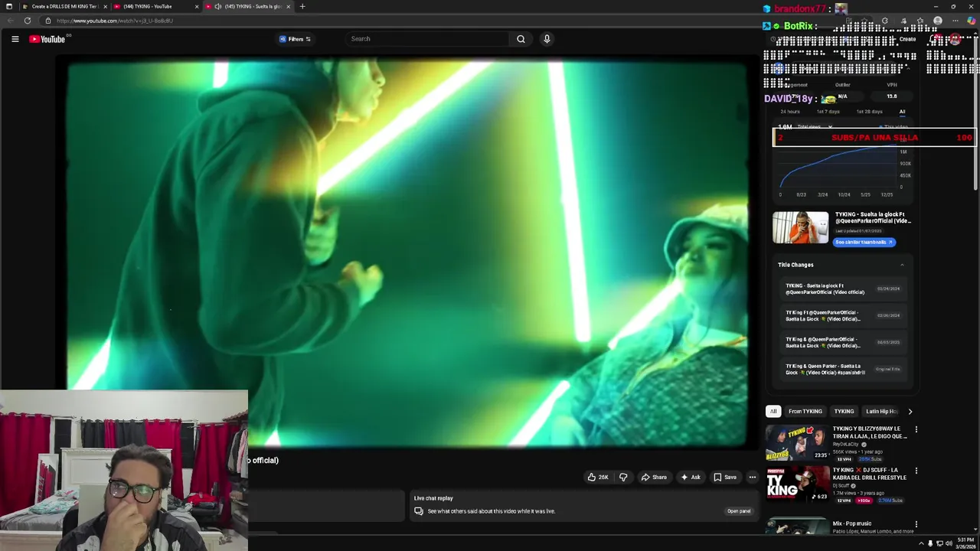This screenshot has height=551, width=980.
Task: Open a new browser tab
Action: tap(302, 6)
